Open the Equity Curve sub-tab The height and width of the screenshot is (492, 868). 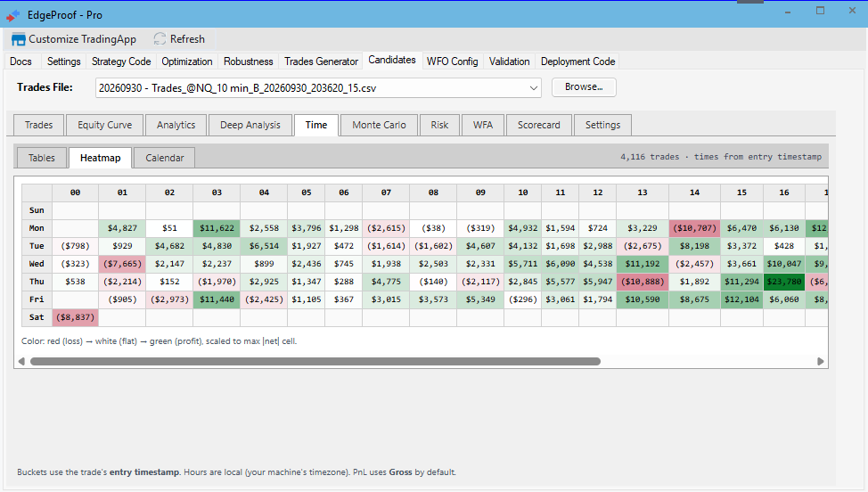point(104,125)
